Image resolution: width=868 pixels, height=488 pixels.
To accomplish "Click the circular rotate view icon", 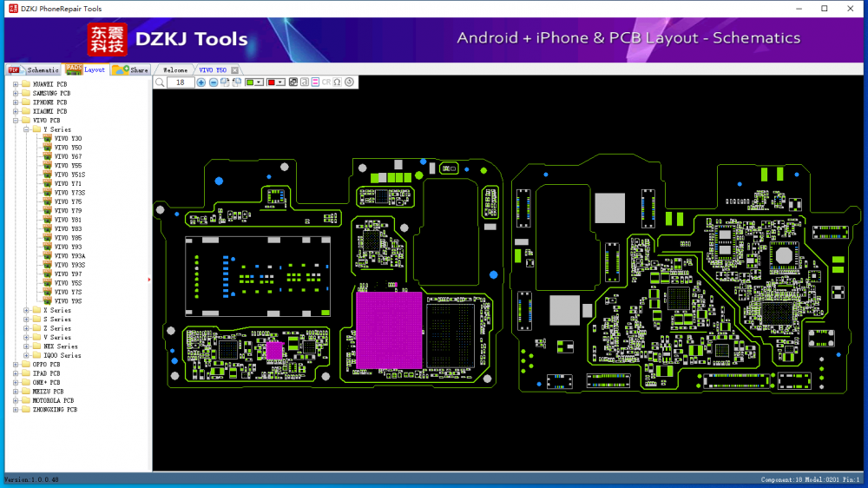I will 349,82.
